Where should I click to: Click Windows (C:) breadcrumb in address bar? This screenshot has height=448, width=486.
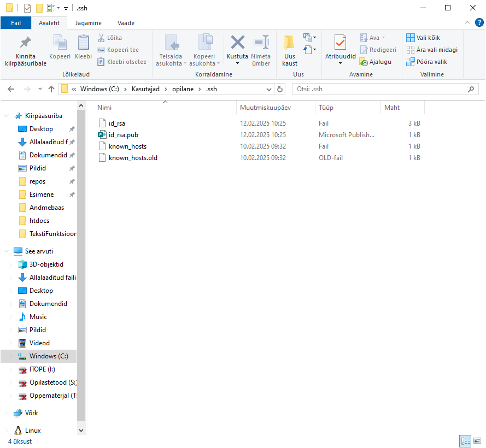coord(99,89)
